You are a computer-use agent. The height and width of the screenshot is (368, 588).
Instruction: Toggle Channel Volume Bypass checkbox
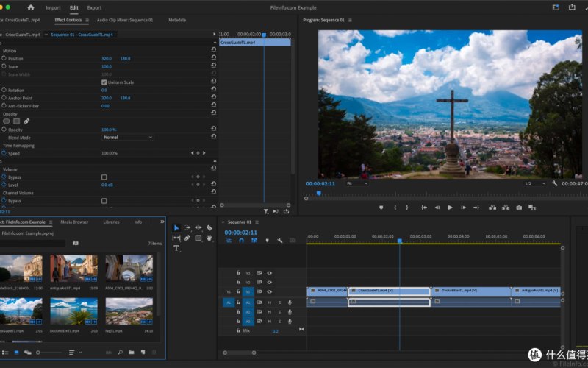point(104,201)
